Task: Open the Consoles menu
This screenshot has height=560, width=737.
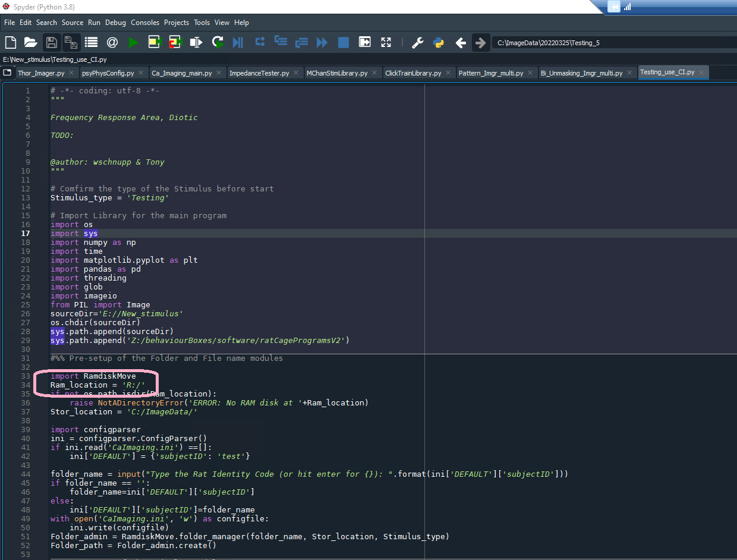Action: (145, 23)
